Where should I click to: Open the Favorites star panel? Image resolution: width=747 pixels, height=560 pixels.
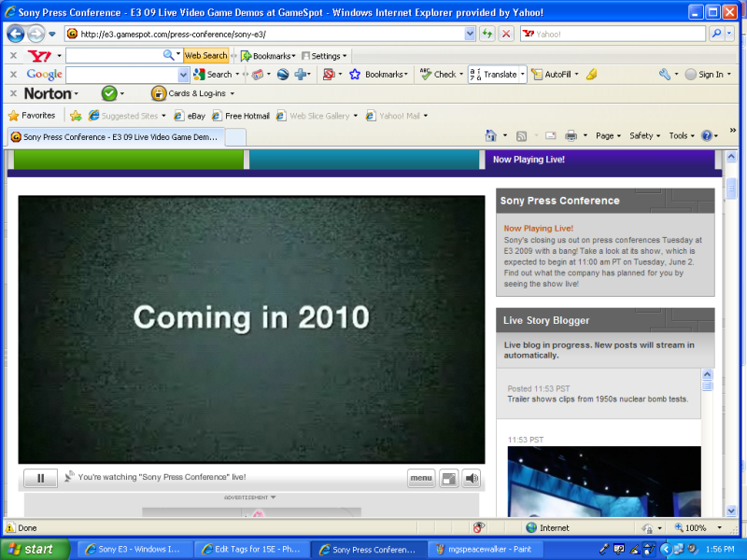point(32,116)
